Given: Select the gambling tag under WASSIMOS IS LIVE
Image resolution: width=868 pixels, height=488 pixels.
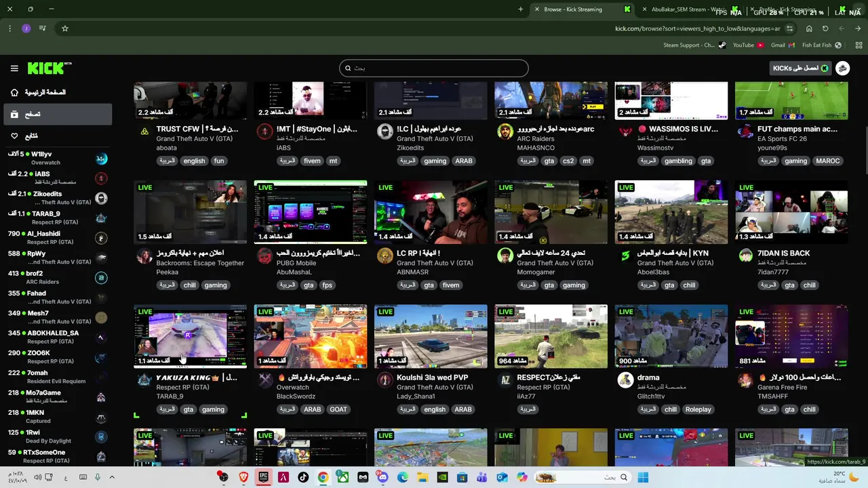Looking at the screenshot, I should pos(678,161).
